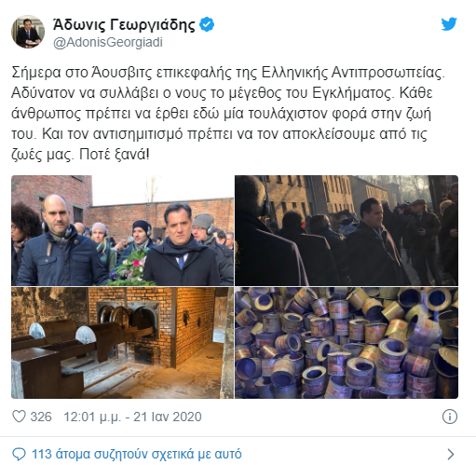View photo of the pile of cans

click(347, 343)
